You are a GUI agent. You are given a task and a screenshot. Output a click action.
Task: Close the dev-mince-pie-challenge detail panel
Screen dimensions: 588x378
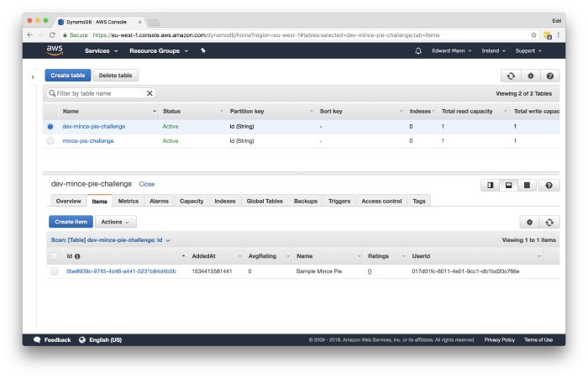pyautogui.click(x=147, y=184)
